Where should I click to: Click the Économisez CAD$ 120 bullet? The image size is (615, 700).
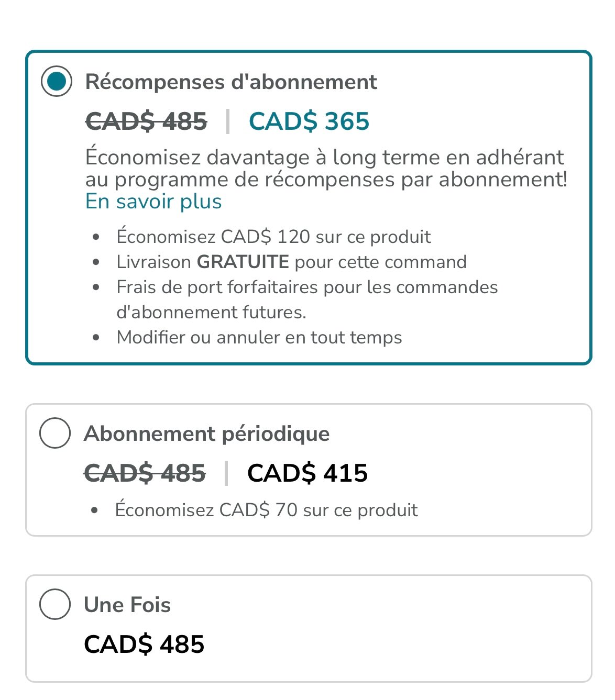point(273,237)
